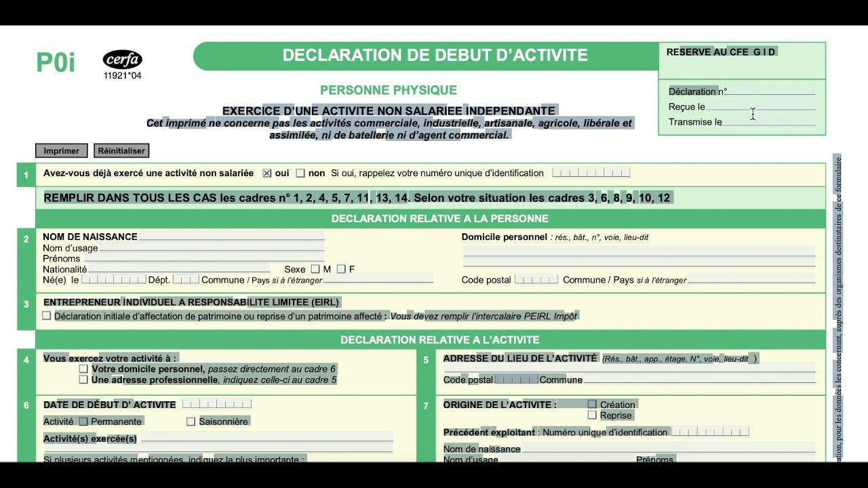The height and width of the screenshot is (488, 868).
Task: Click the 'REMPLIR DANS TOUS LES CAS' instruction text
Action: pyautogui.click(x=357, y=198)
